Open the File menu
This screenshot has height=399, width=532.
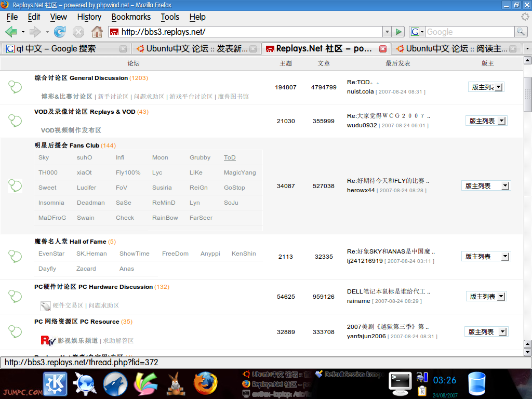tap(12, 17)
